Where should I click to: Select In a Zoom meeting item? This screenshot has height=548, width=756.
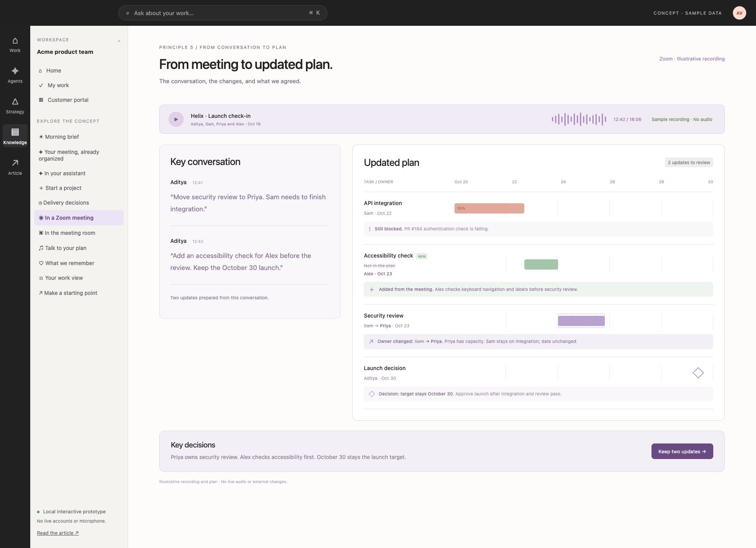tap(79, 218)
